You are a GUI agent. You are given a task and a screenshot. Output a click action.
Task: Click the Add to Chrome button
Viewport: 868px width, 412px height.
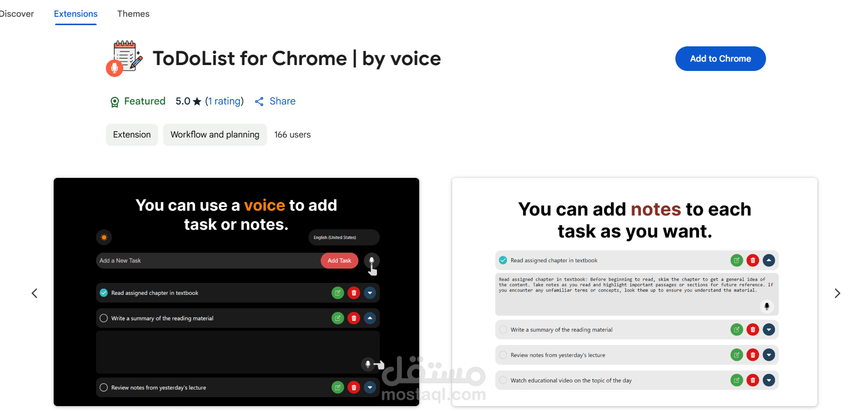tap(720, 59)
